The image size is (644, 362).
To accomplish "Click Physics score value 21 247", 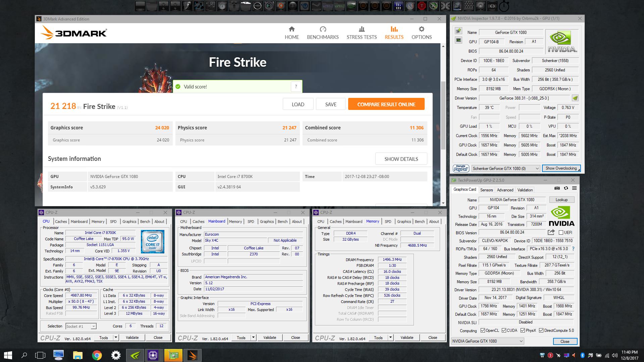I will tap(289, 128).
